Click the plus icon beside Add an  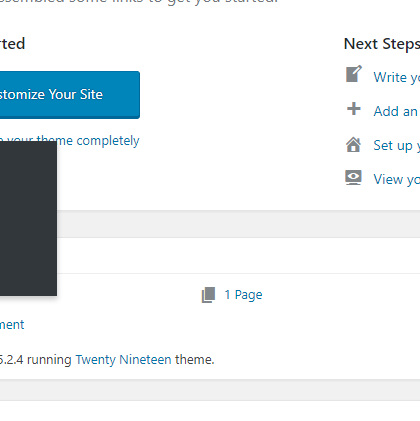click(x=354, y=109)
